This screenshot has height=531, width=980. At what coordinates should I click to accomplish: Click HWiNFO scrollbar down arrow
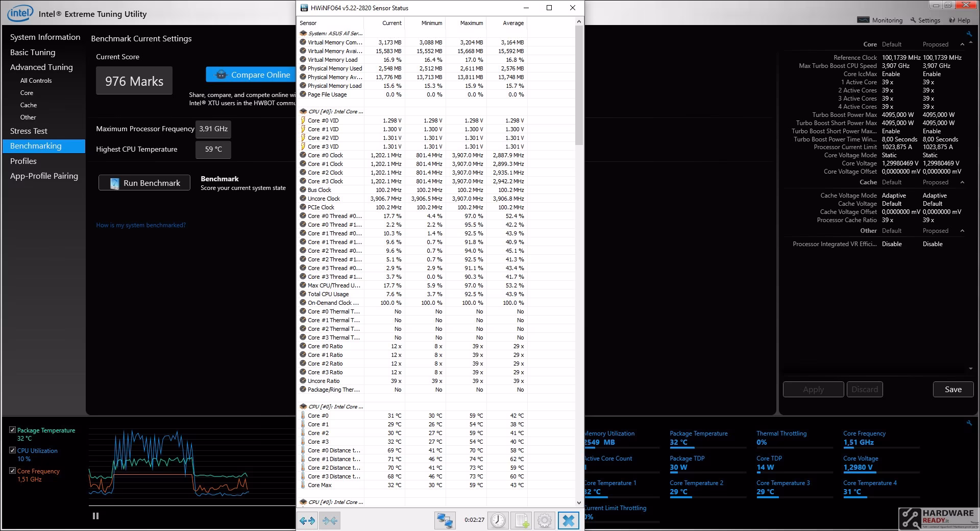click(579, 503)
